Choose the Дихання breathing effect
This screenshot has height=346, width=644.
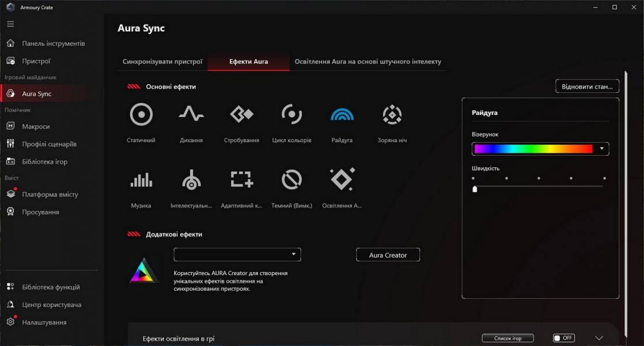click(x=191, y=114)
